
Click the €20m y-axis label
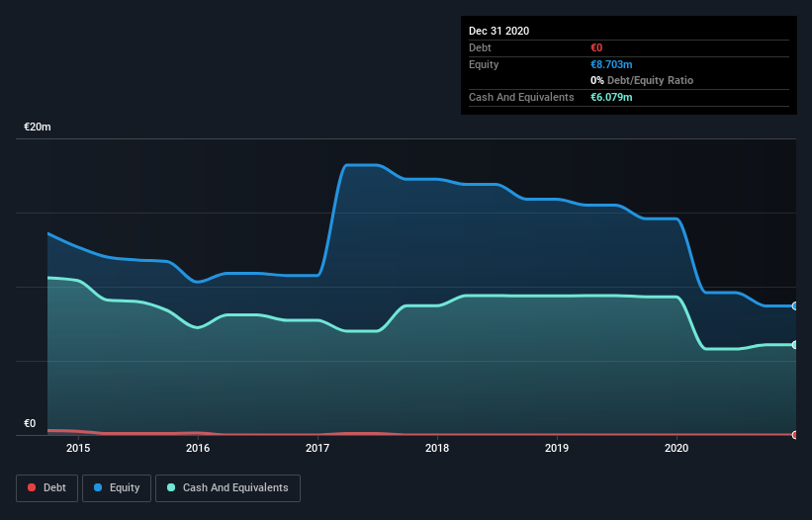point(38,127)
